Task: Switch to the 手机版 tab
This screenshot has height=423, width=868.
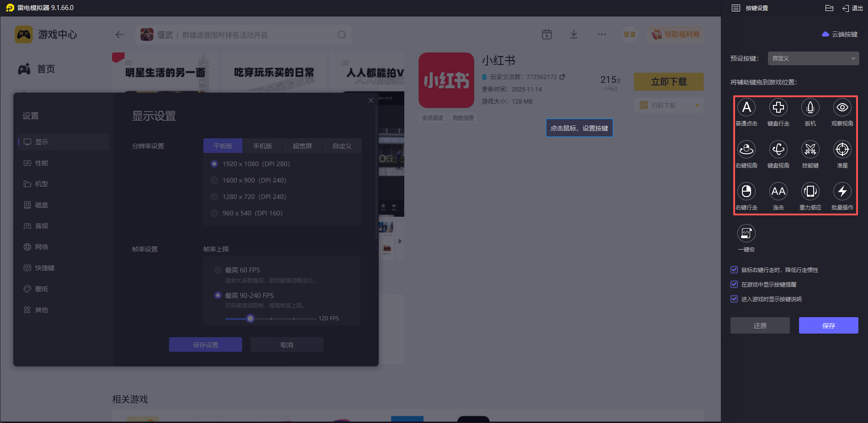Action: [x=263, y=146]
